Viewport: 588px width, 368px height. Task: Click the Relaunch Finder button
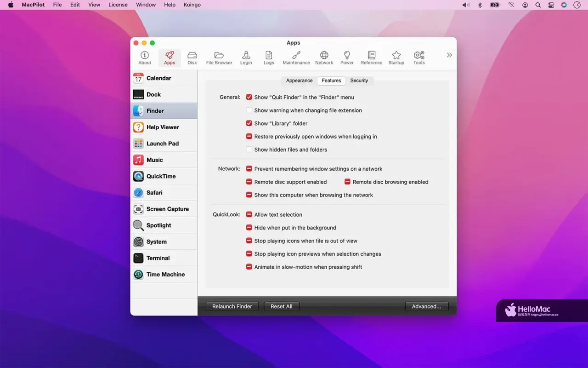click(x=232, y=306)
